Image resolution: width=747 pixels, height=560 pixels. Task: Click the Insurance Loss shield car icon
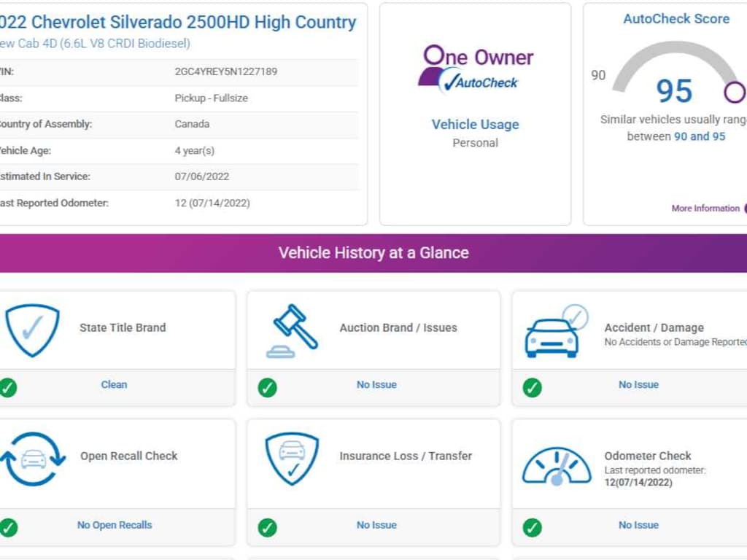pos(292,459)
